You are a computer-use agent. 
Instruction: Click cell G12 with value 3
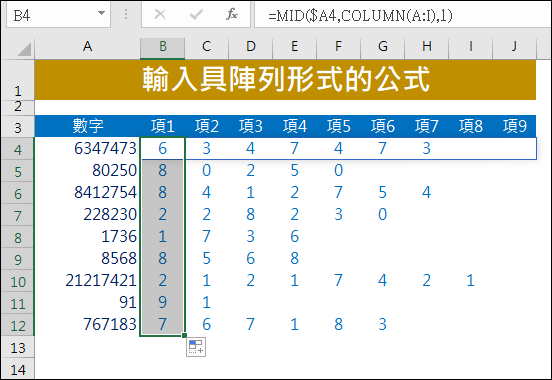(x=382, y=324)
